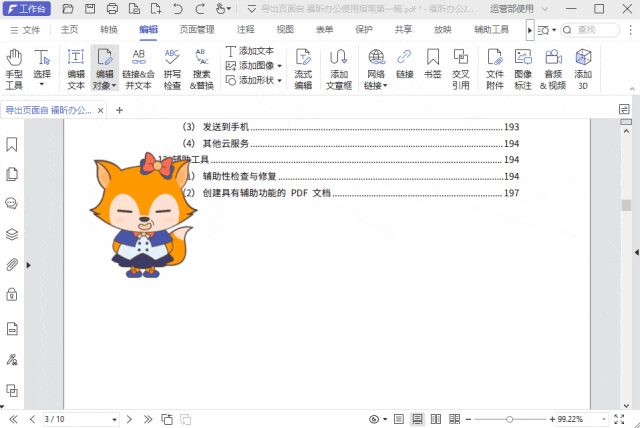Viewport: 640px width, 428px height.
Task: Select the Add 3D tool
Action: pyautogui.click(x=583, y=69)
